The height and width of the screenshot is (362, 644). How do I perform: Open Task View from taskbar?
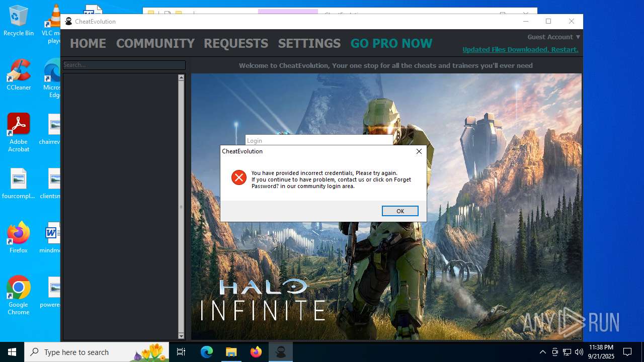coord(181,352)
